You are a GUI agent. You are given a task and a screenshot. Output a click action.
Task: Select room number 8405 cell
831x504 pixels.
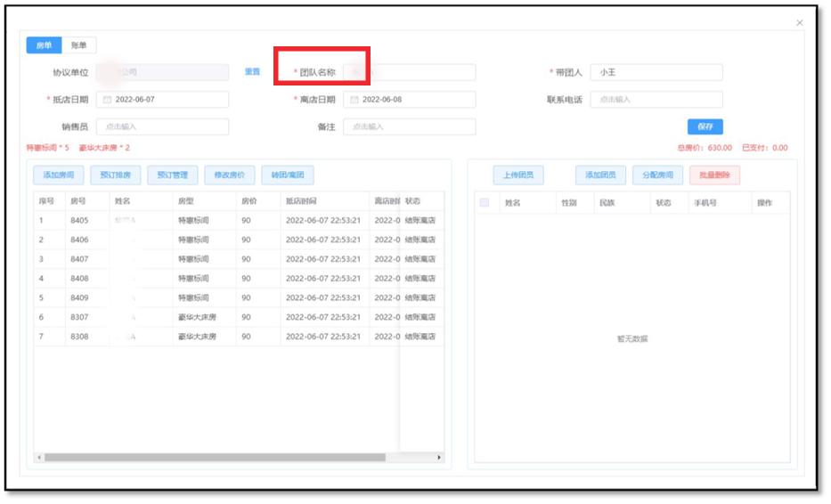[79, 221]
